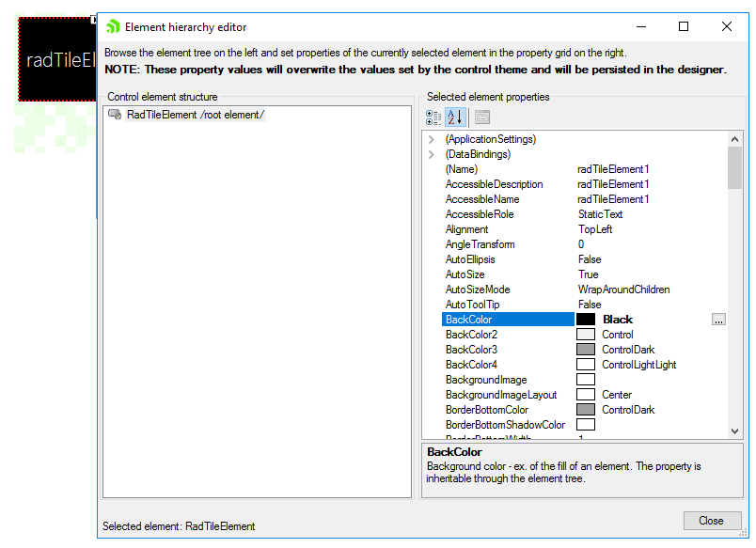This screenshot has height=548, width=756.
Task: Click the radTileElement preview in top-left corner
Action: point(55,58)
